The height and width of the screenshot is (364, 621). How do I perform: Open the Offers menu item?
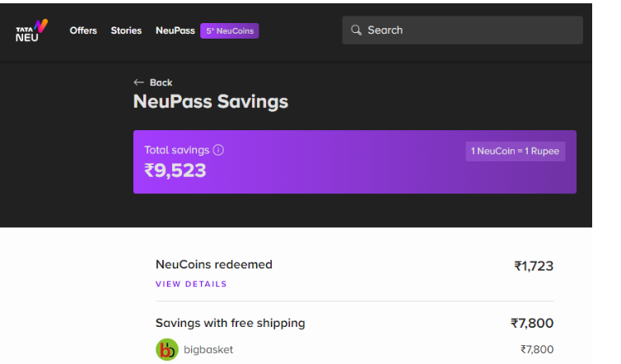83,30
